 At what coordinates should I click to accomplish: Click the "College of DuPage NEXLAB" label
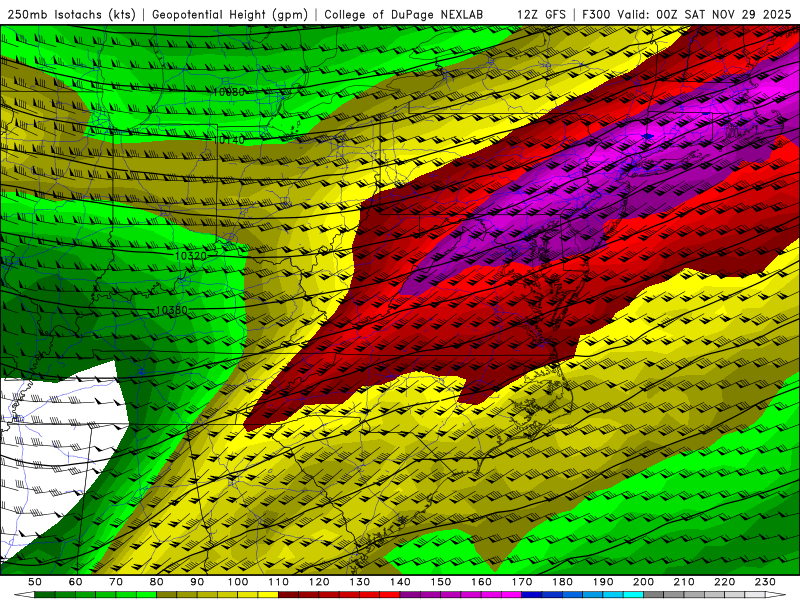pyautogui.click(x=404, y=14)
